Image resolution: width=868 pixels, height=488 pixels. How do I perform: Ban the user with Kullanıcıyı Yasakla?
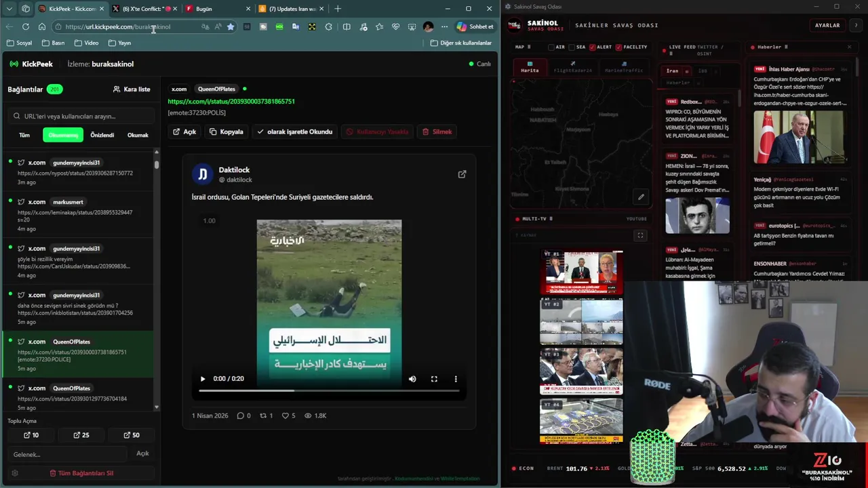coord(377,131)
